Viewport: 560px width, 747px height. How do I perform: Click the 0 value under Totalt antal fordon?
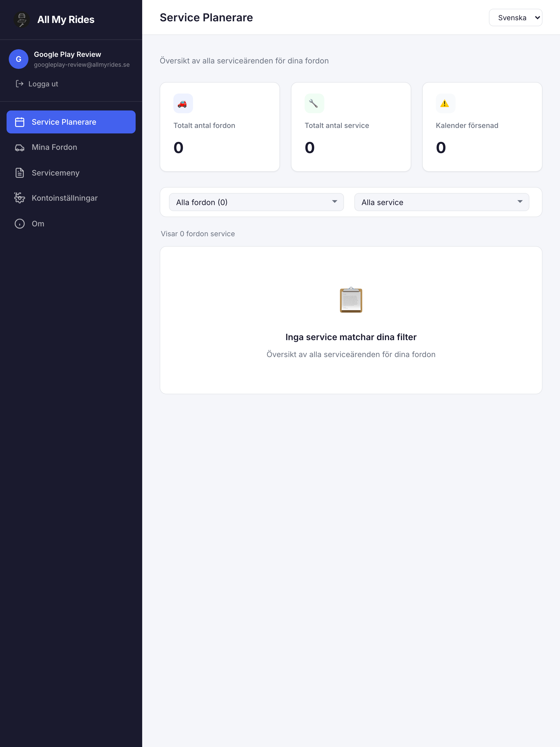pyautogui.click(x=179, y=148)
